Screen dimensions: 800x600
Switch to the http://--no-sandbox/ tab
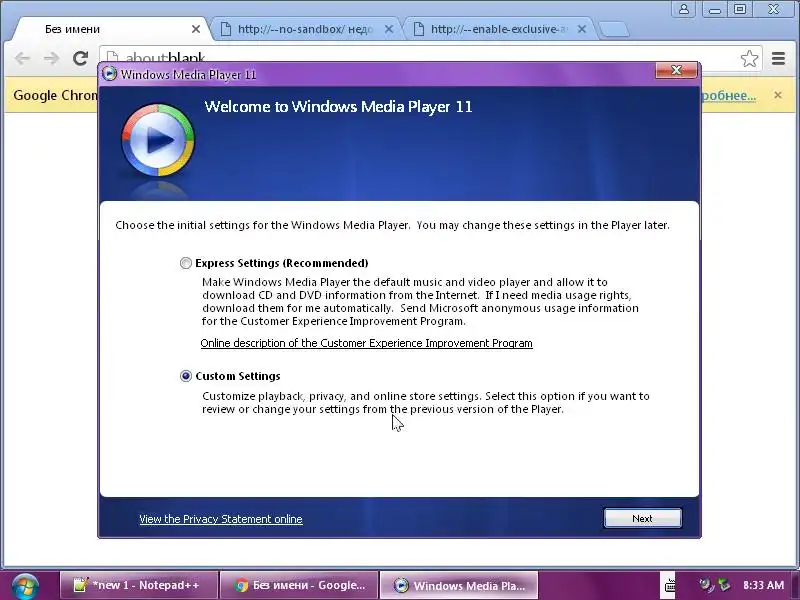point(305,29)
